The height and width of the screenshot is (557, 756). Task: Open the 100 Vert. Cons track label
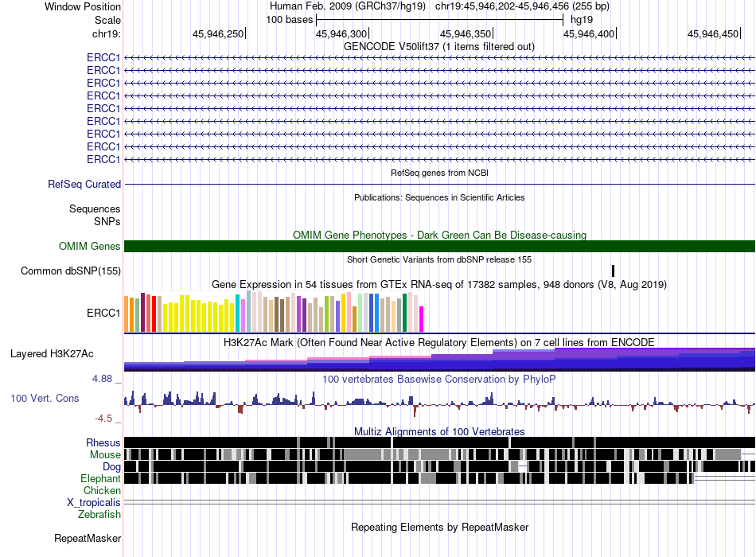45,399
